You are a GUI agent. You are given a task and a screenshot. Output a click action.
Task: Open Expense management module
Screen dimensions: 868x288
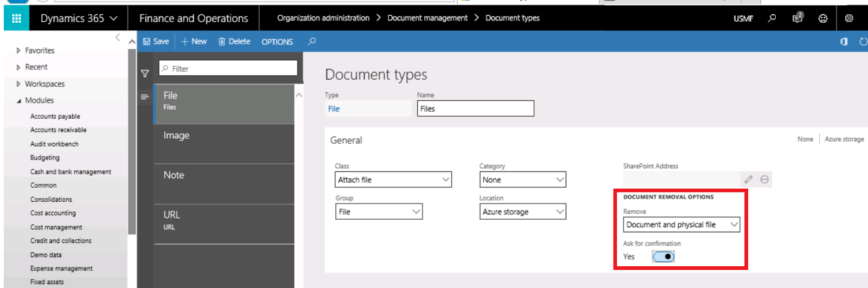pos(61,268)
